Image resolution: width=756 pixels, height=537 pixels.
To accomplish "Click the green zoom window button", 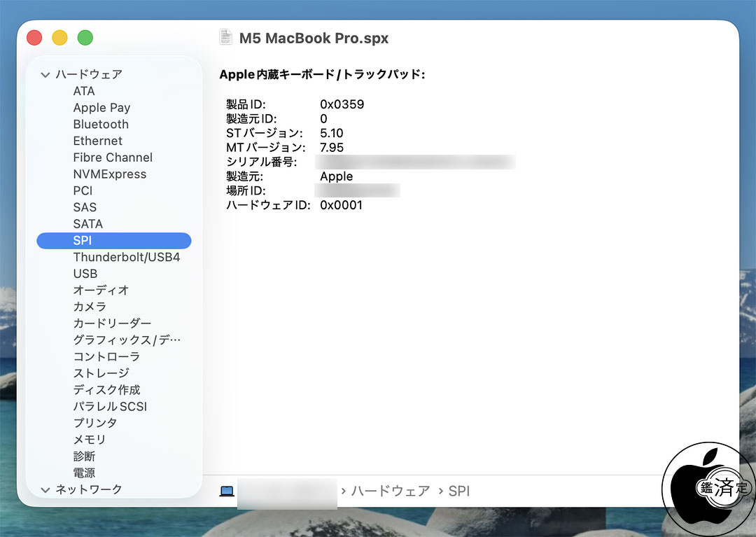I will (85, 38).
